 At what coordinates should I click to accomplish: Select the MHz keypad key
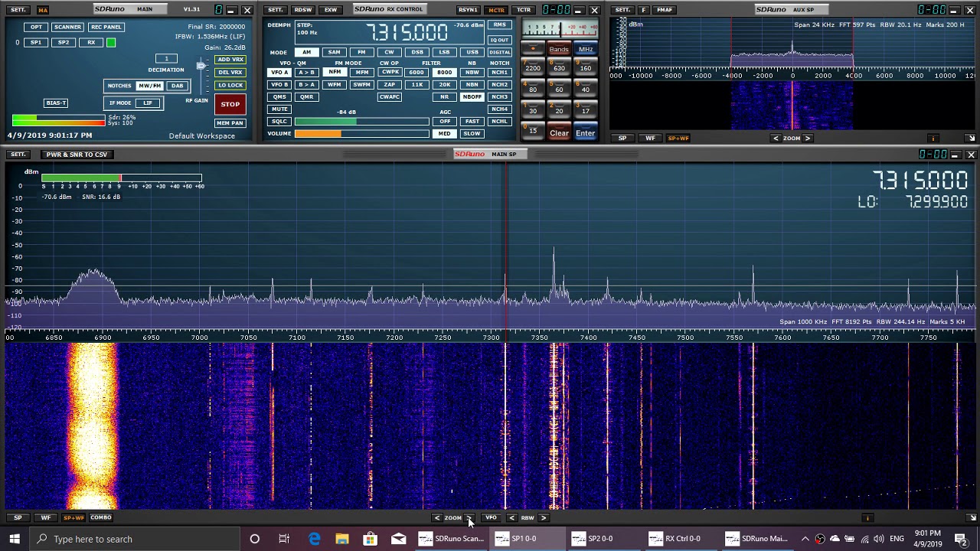coord(586,49)
